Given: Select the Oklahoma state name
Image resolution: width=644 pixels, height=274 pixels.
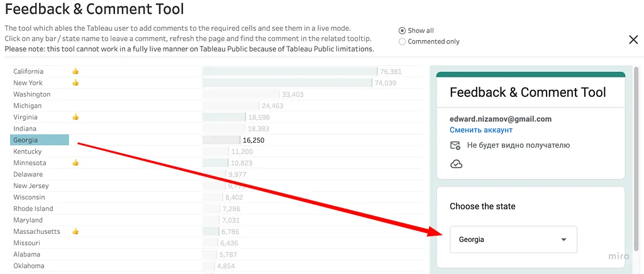Looking at the screenshot, I should 28,266.
